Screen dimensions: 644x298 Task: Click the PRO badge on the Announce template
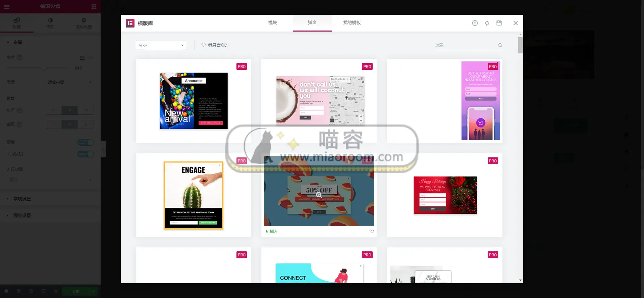point(241,66)
